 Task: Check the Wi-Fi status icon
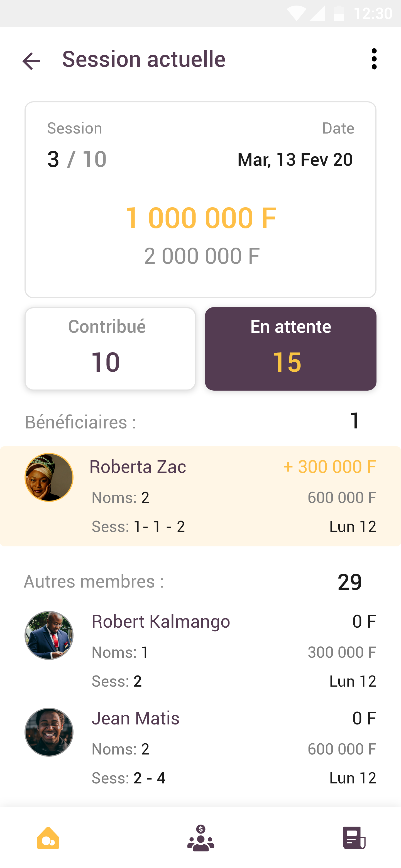[296, 14]
